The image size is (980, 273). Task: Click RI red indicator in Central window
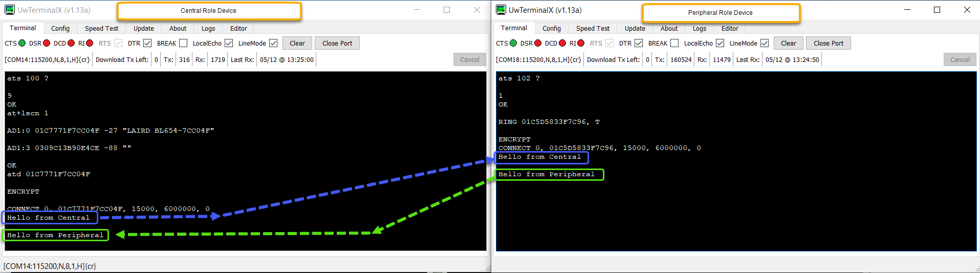(90, 43)
